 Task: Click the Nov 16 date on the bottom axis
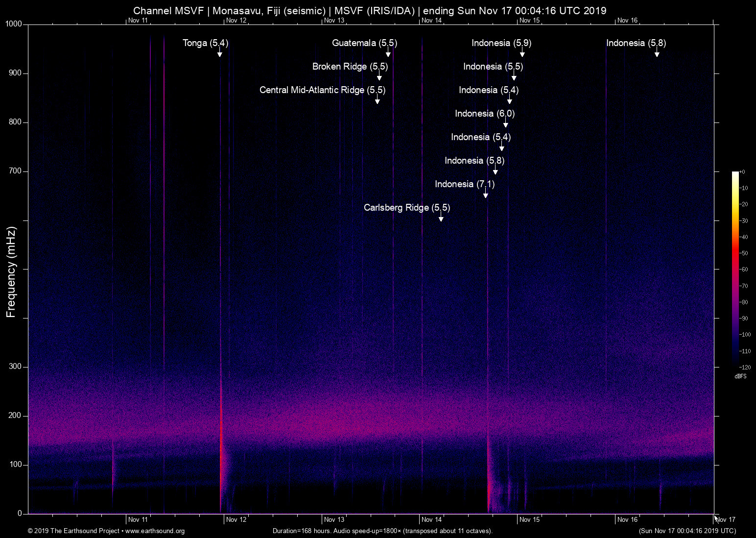[628, 520]
